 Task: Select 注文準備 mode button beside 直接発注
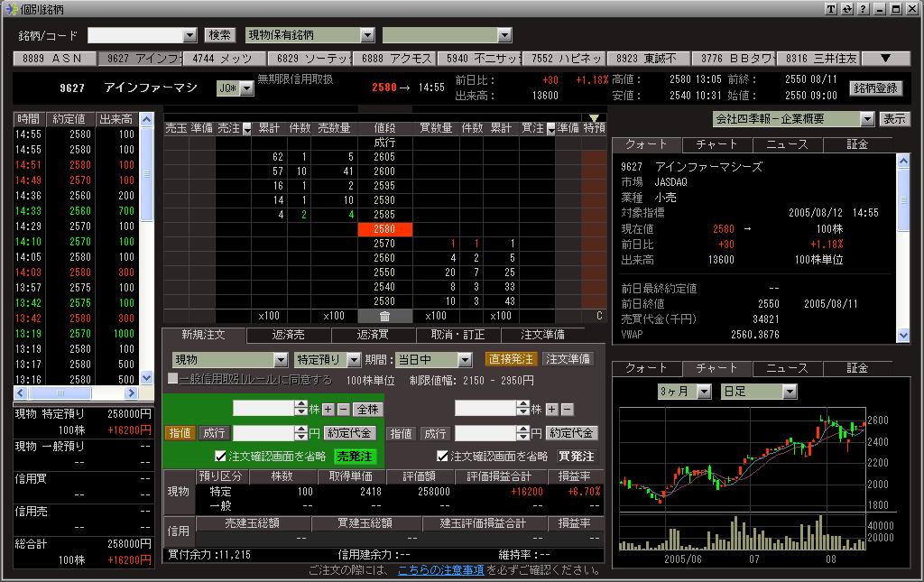[x=568, y=359]
